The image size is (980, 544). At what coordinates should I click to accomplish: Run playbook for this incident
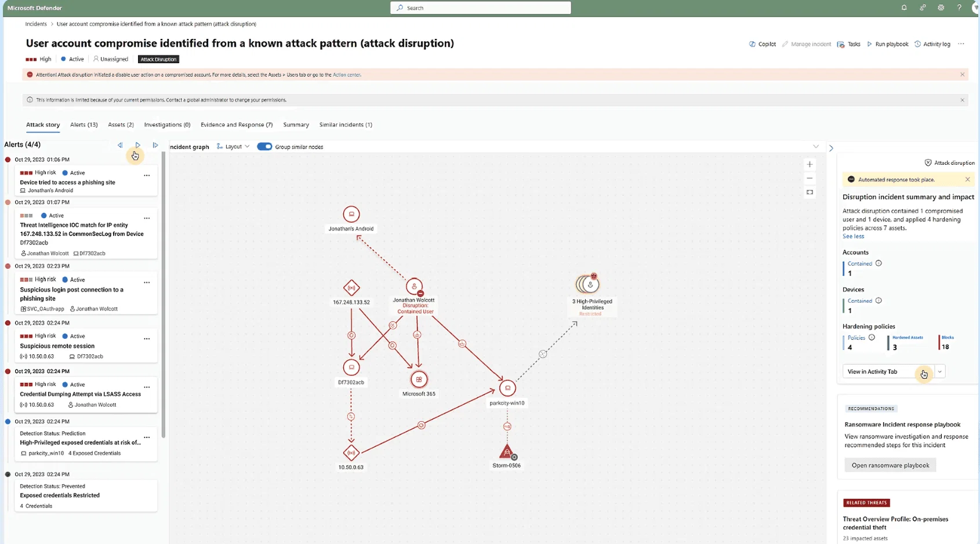tap(887, 44)
